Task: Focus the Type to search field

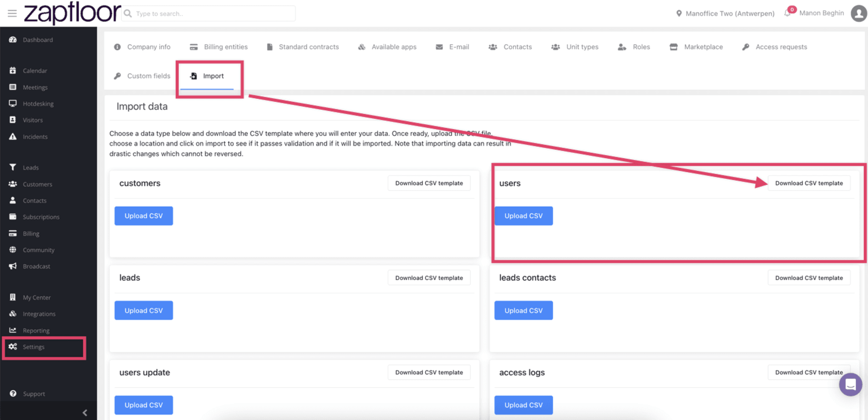Action: point(209,13)
